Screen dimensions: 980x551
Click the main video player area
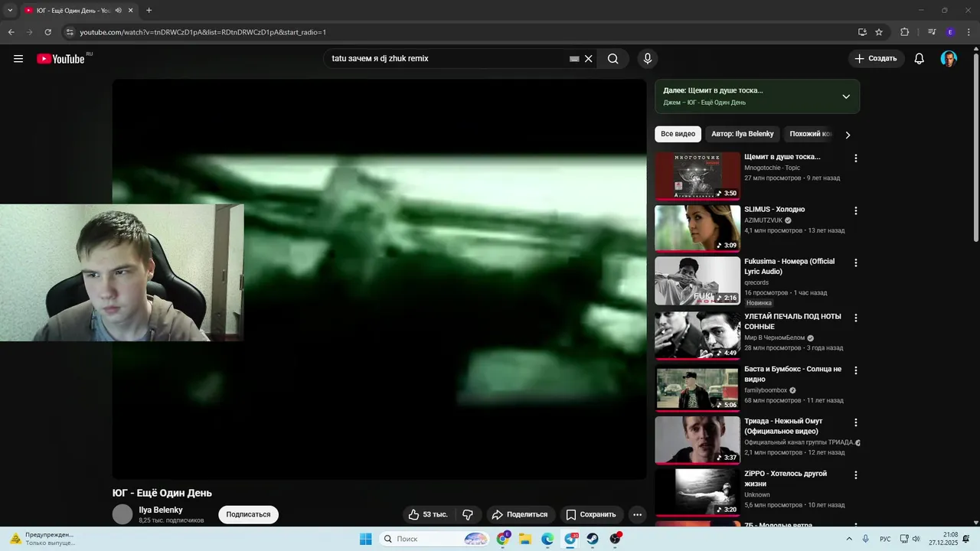379,279
